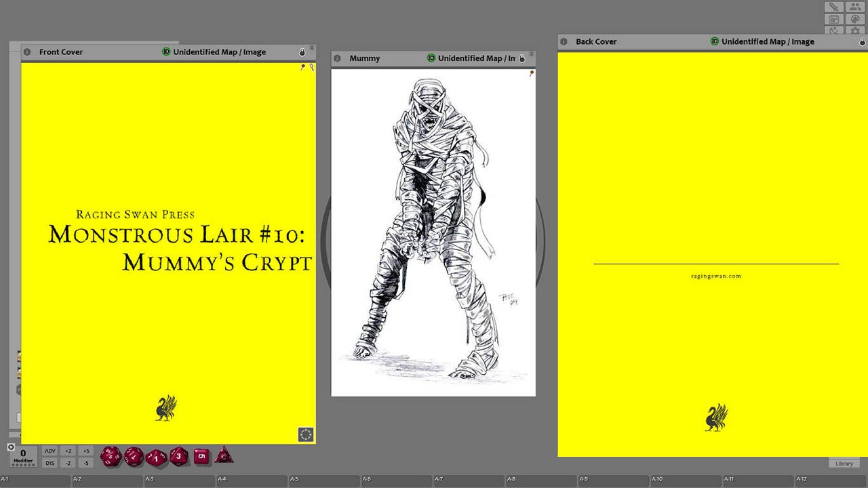868x488 pixels.
Task: Open the color palette icon
Action: click(x=855, y=19)
